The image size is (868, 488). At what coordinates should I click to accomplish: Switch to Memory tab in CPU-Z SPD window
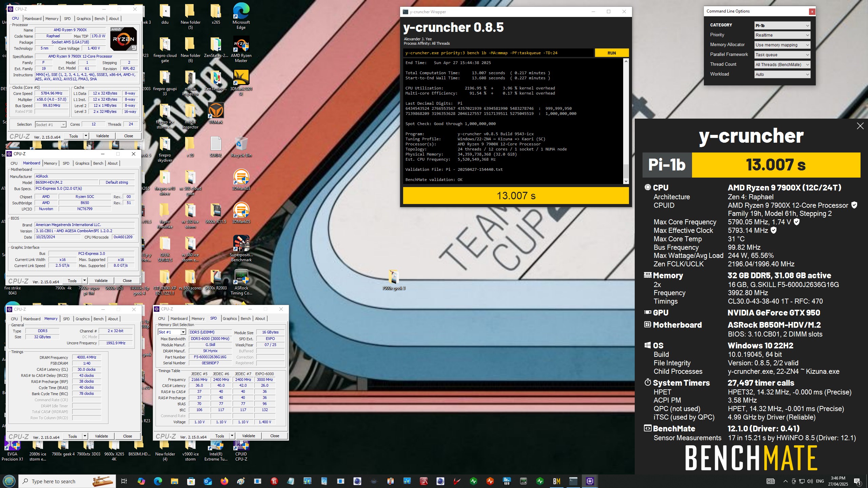click(198, 319)
